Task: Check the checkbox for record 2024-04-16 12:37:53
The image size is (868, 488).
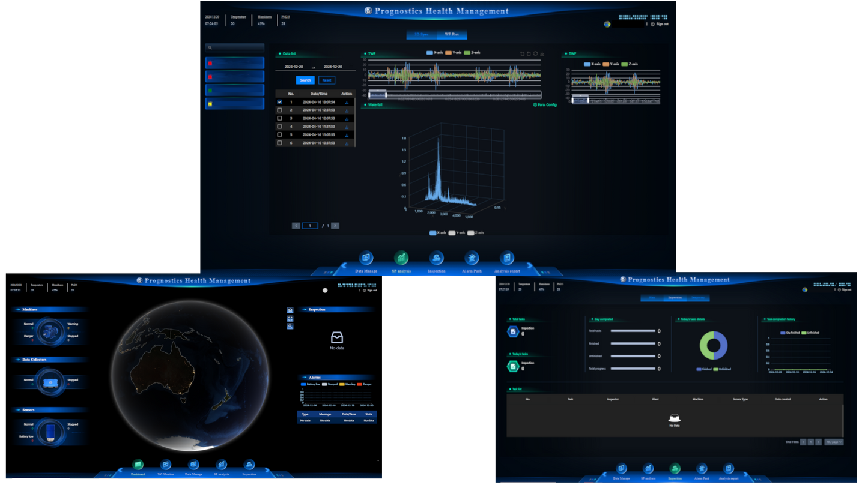Action: click(x=279, y=110)
